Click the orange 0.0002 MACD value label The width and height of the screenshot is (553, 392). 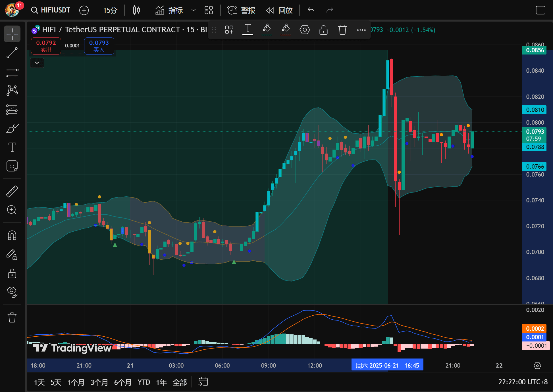pos(535,329)
